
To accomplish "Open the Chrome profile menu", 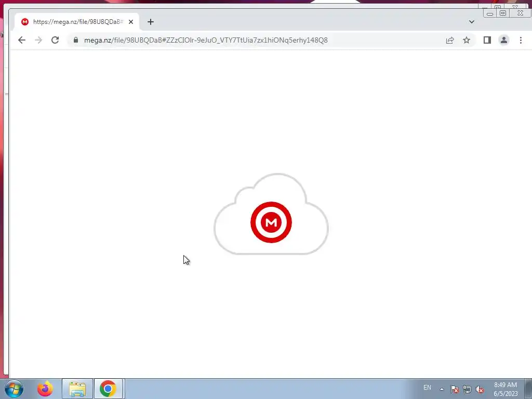I will click(504, 40).
